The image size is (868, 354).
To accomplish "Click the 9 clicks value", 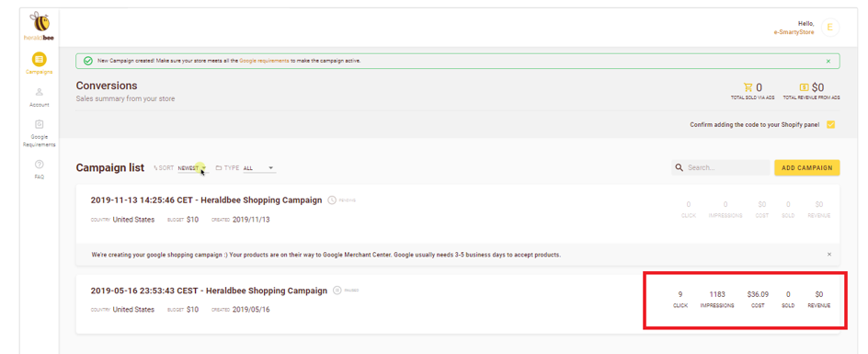I will pyautogui.click(x=680, y=294).
